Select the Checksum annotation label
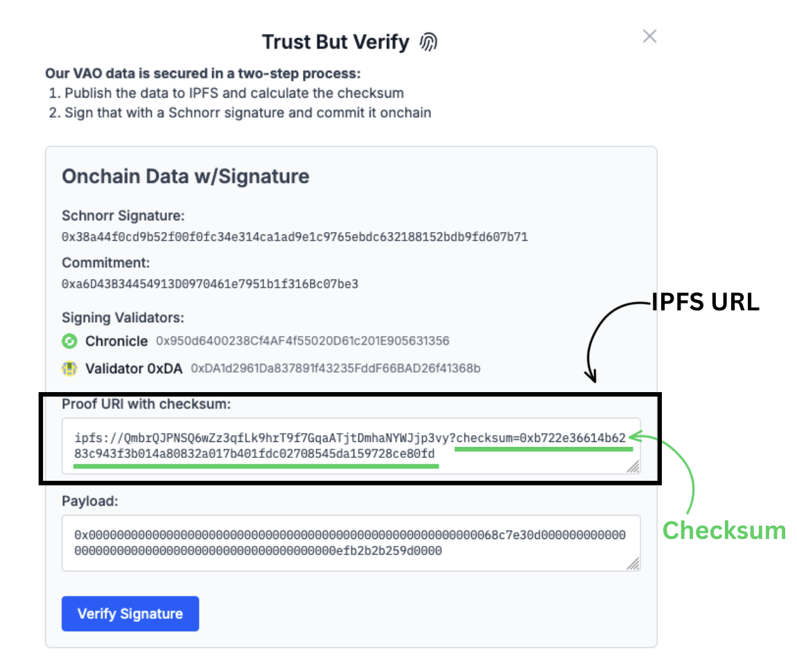Screen dimensions: 797x672 coord(724,531)
